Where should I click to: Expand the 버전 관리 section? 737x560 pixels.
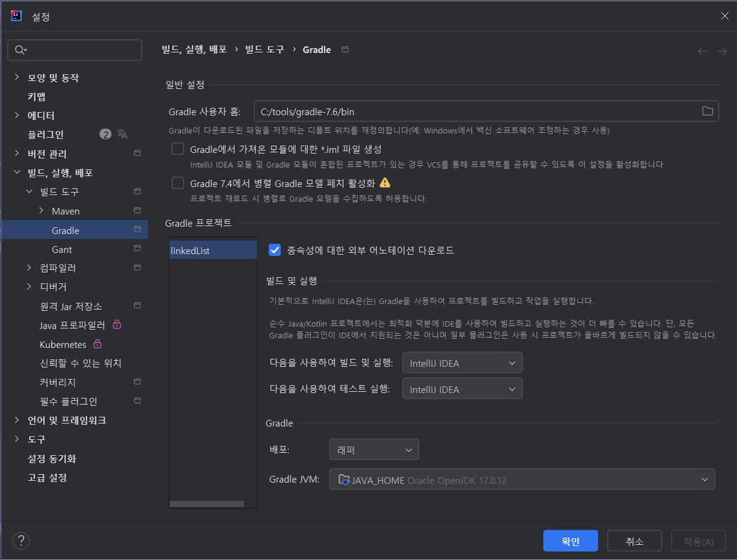(17, 154)
